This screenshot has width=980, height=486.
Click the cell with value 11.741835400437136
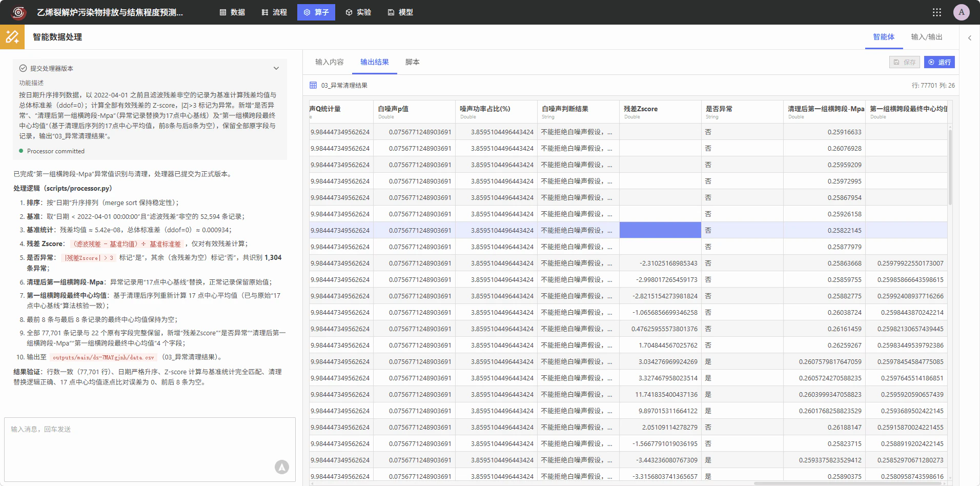(660, 394)
